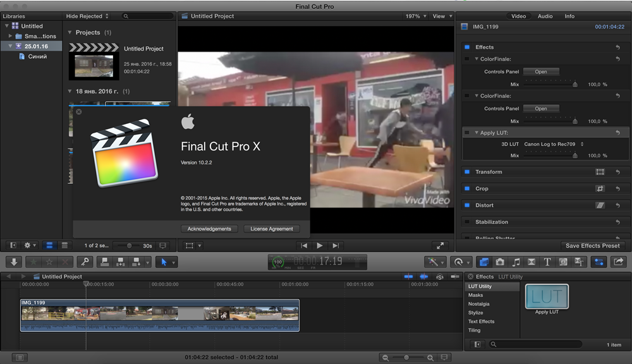Select the Stylize effects category
The image size is (632, 364).
pyautogui.click(x=476, y=313)
